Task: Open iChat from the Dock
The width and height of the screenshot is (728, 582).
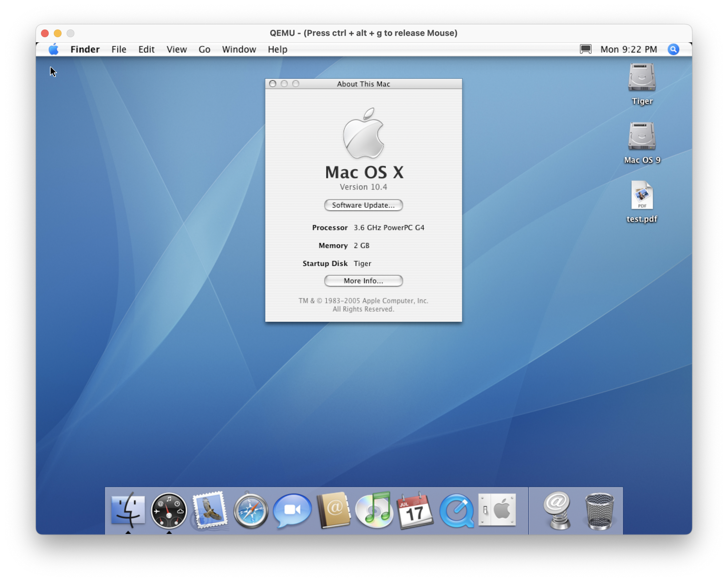Action: pyautogui.click(x=292, y=510)
